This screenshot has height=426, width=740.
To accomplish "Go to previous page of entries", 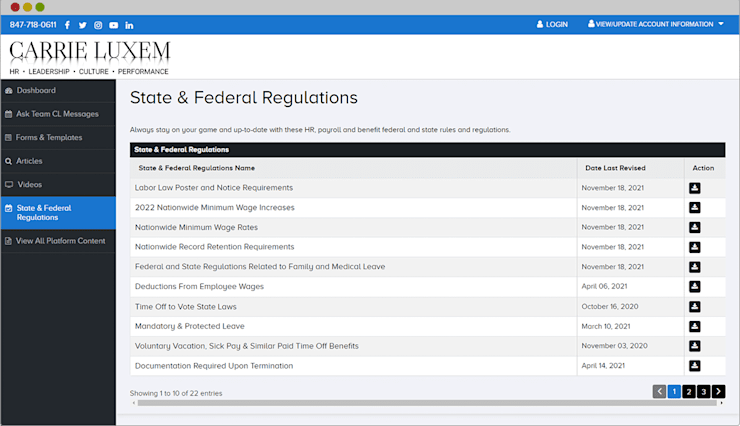I will 659,392.
